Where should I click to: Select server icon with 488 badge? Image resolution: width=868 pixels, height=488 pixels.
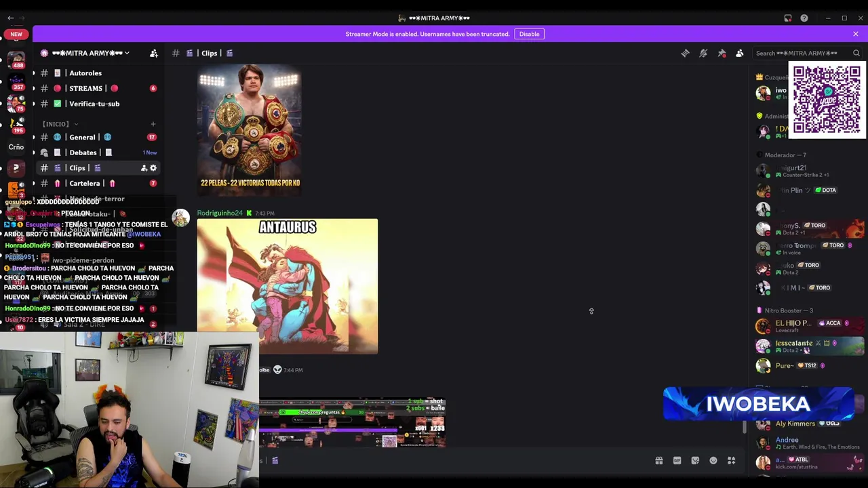[x=16, y=60]
